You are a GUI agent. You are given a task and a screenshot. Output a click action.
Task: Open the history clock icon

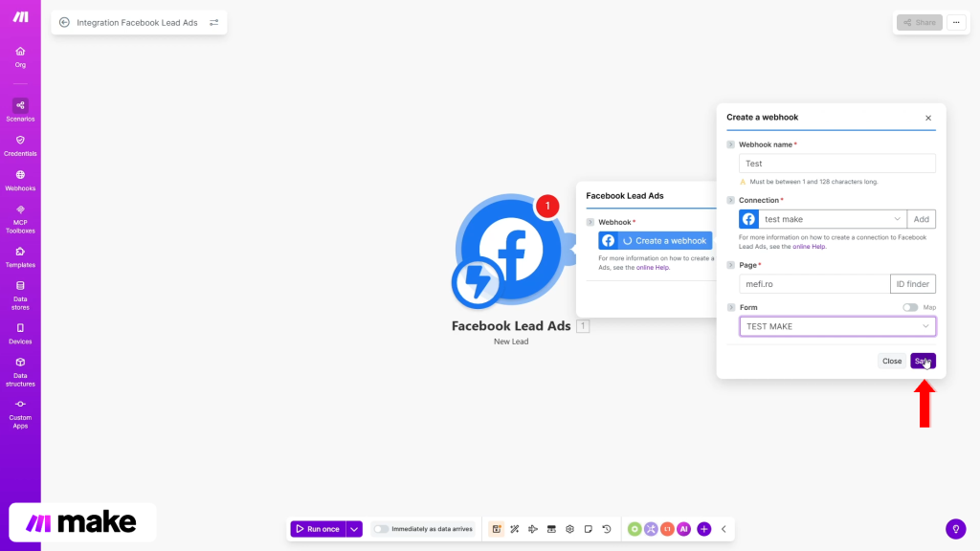point(607,529)
